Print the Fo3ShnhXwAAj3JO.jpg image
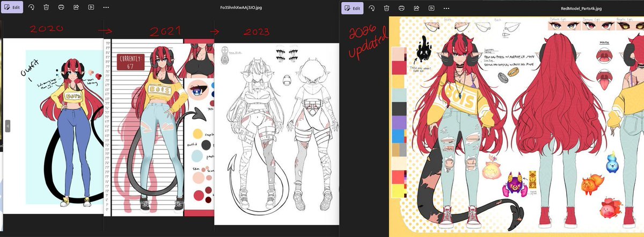644x237 pixels. click(62, 8)
